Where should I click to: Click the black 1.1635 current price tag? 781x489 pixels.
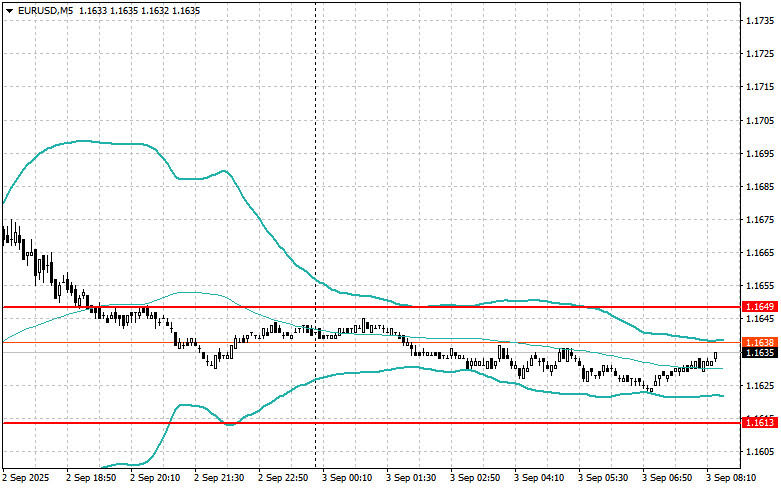tap(760, 353)
